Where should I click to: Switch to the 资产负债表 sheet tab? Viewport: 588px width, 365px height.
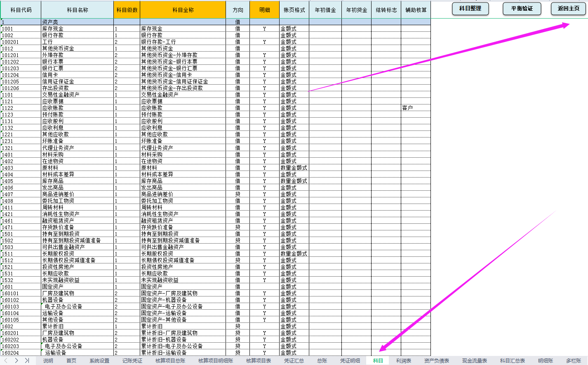[437, 361]
